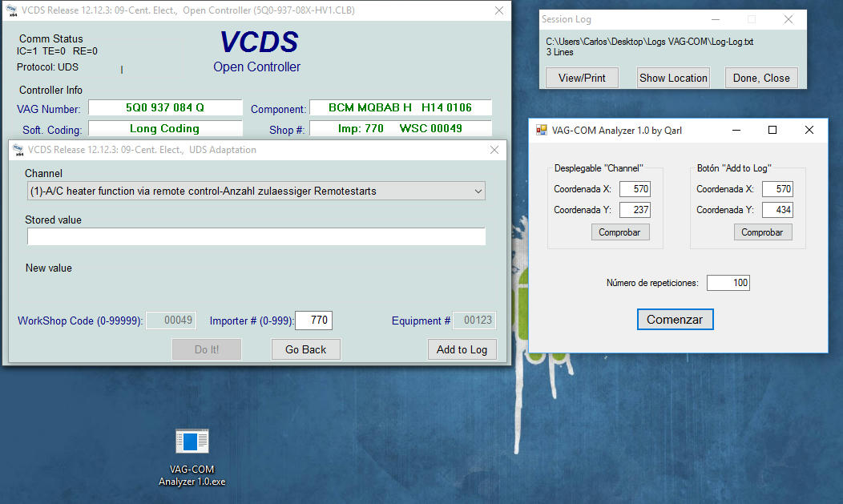The height and width of the screenshot is (504, 843).
Task: Click the Component field BCM MQBAB H
Action: click(401, 107)
